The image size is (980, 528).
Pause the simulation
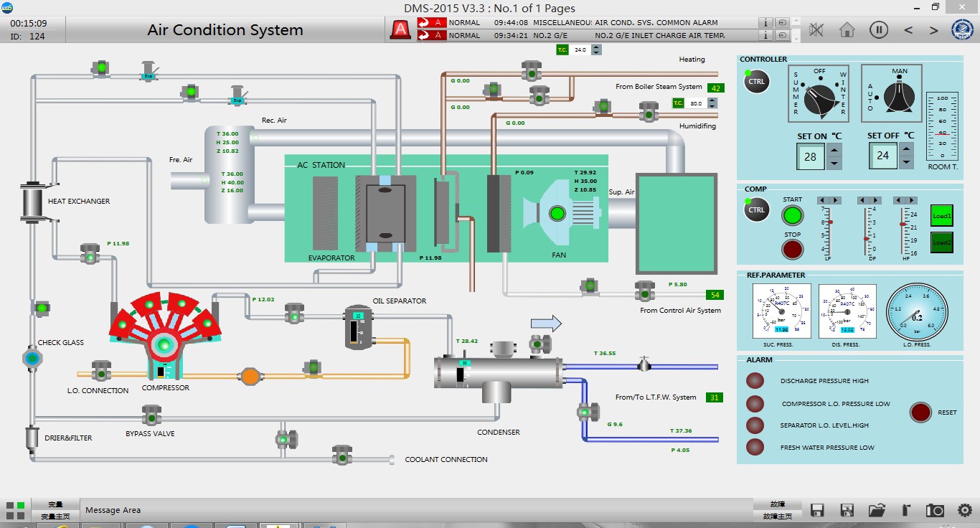(879, 29)
